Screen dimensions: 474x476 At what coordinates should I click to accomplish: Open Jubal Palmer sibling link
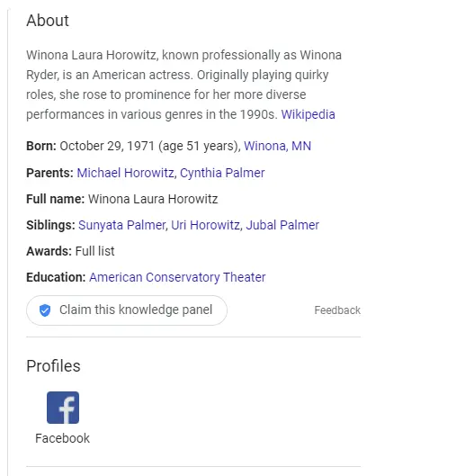pyautogui.click(x=282, y=225)
